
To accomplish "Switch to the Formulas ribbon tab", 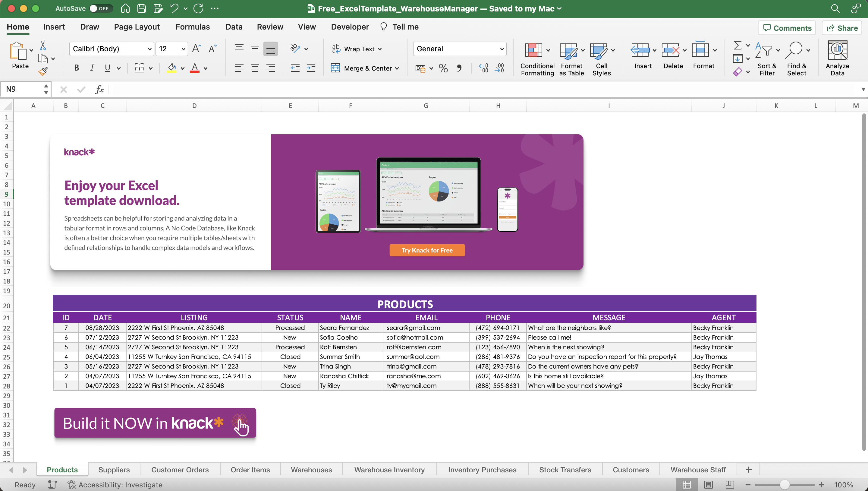I will point(192,27).
